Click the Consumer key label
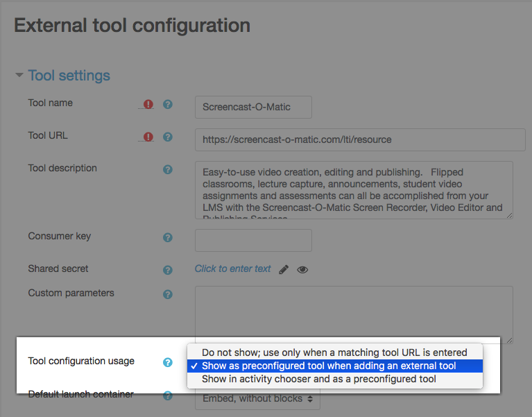Screen dimensions: 532x417 (x=60, y=236)
